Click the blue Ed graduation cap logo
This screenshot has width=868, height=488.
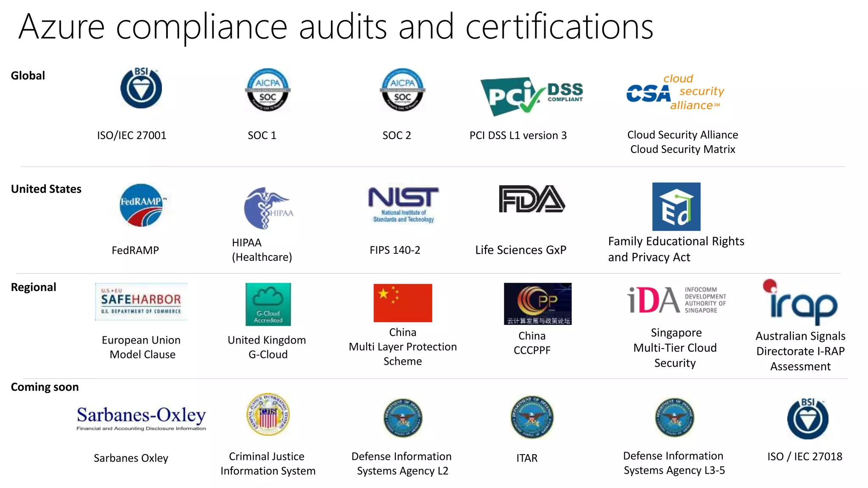[x=676, y=206]
